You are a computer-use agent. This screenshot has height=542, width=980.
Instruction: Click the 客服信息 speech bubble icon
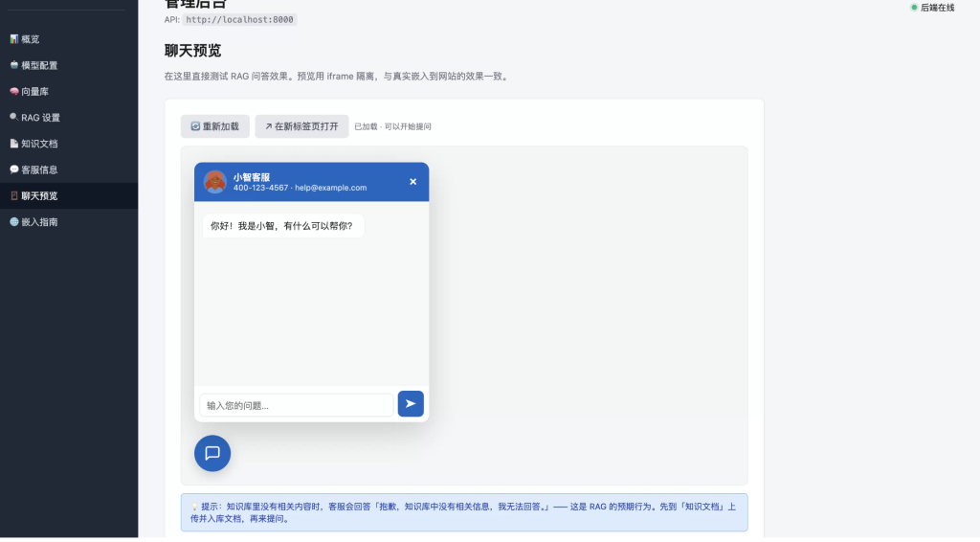[13, 169]
